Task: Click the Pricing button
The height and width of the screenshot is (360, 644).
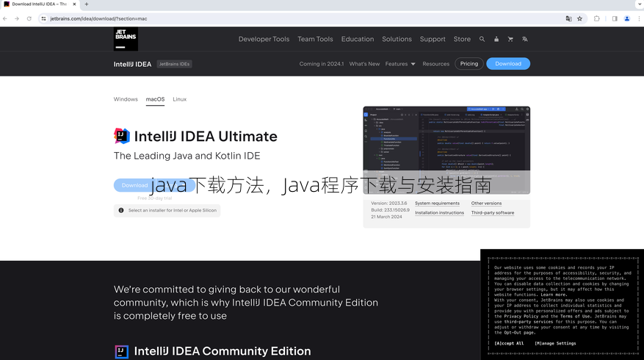Action: (469, 64)
